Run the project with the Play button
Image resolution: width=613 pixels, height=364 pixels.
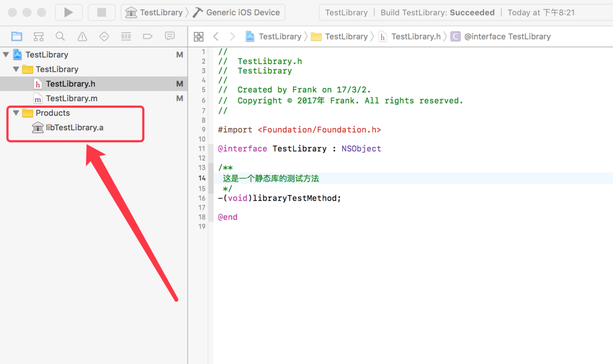coord(69,12)
